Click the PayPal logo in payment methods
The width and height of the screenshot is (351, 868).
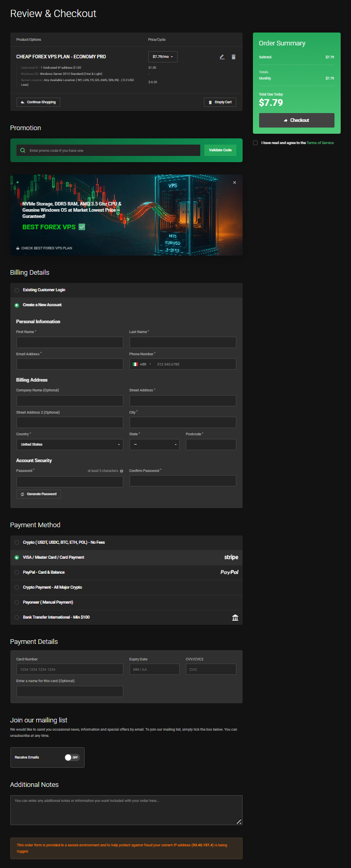[x=229, y=572]
